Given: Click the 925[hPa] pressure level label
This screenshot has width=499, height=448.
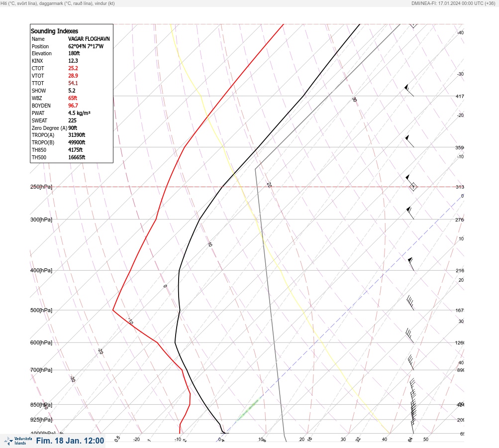Looking at the screenshot, I should click(x=41, y=420).
